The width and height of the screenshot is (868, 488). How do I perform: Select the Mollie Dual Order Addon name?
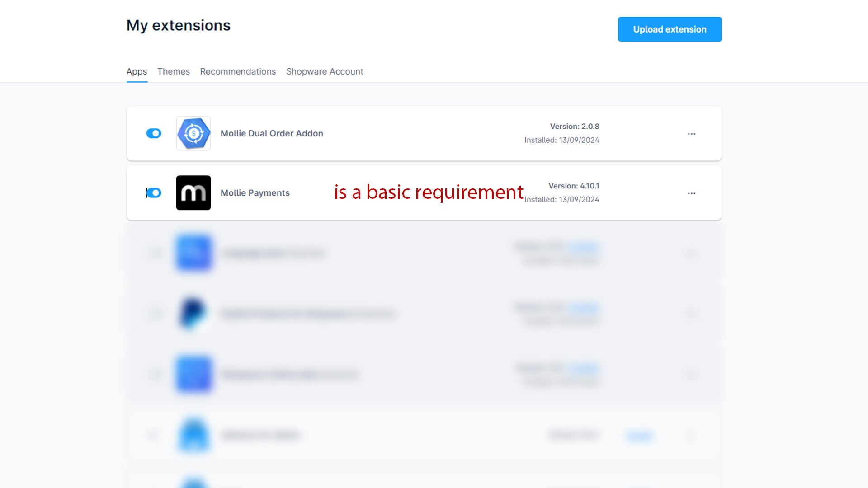[x=272, y=133]
